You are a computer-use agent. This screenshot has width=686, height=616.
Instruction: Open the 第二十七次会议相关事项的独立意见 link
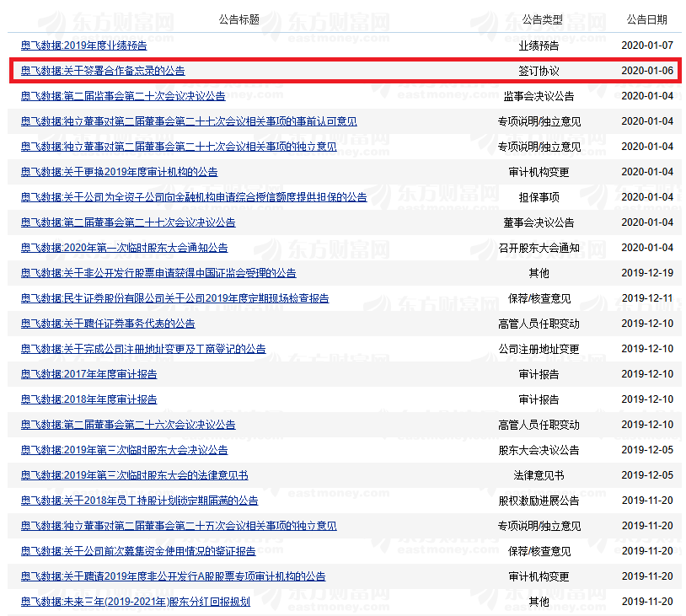coord(179,147)
